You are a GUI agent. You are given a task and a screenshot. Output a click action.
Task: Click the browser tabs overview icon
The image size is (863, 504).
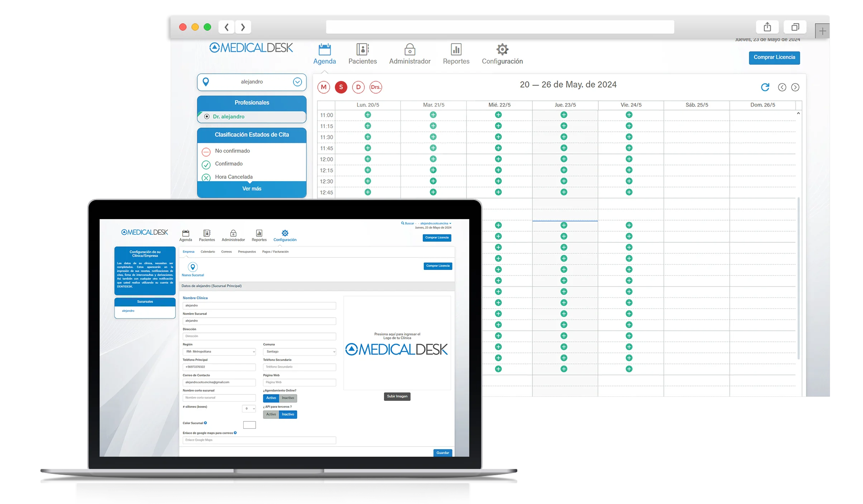[x=795, y=27]
